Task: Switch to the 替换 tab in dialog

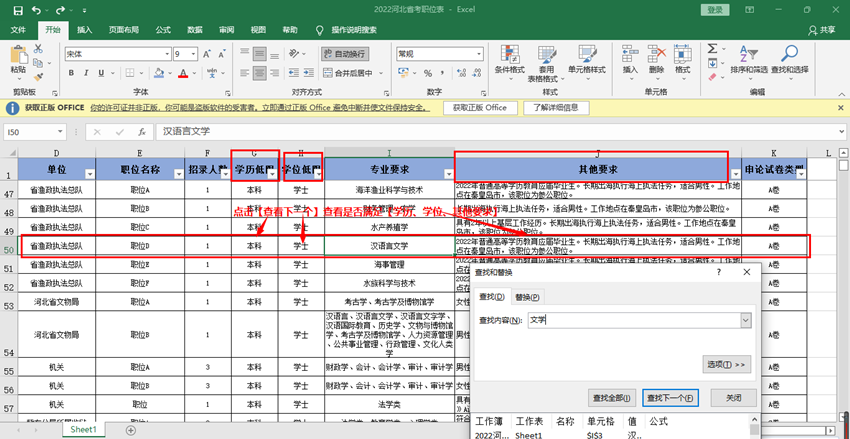Action: [524, 297]
